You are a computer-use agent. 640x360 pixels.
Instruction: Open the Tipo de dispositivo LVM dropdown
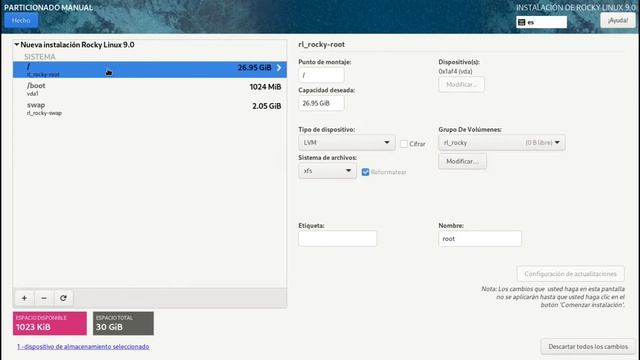click(x=347, y=142)
